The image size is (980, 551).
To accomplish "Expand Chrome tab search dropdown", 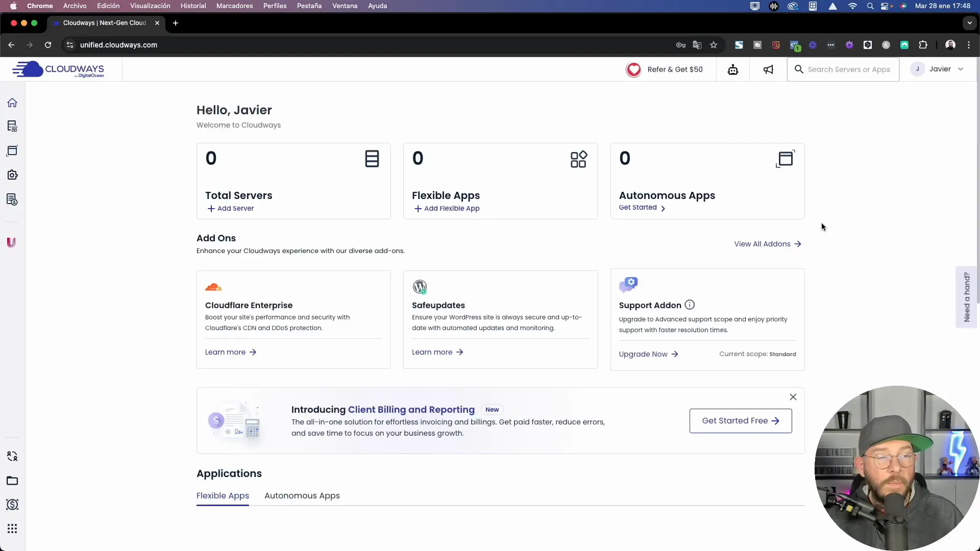I will [x=969, y=23].
